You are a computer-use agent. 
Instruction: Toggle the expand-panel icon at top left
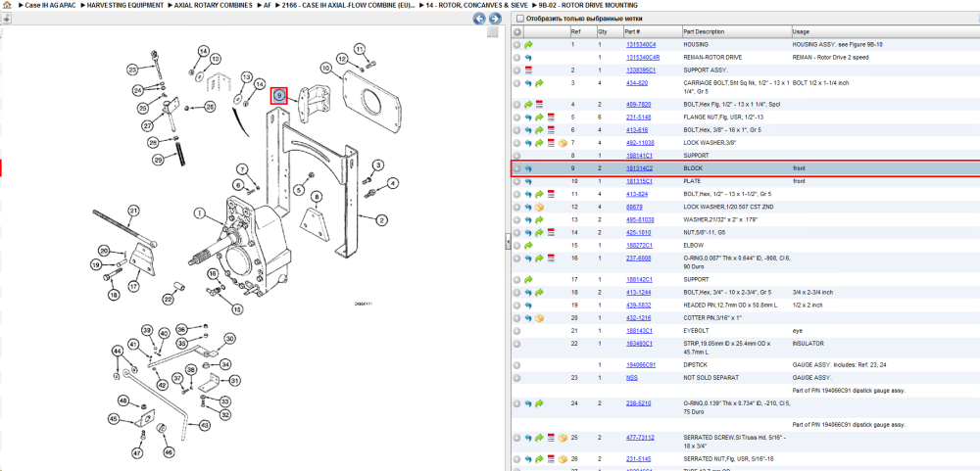click(6, 18)
